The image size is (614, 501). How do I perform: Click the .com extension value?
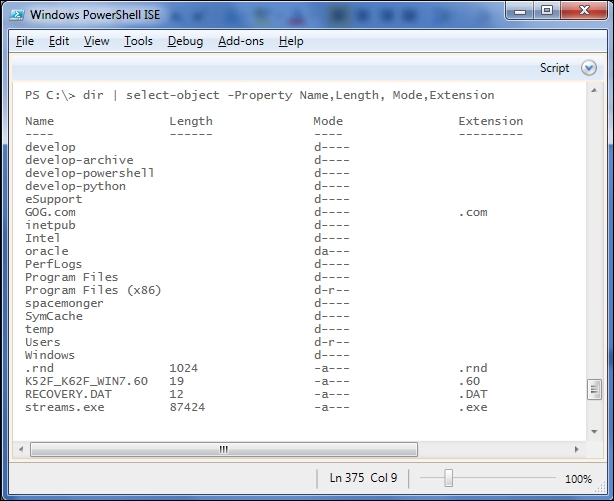473,212
